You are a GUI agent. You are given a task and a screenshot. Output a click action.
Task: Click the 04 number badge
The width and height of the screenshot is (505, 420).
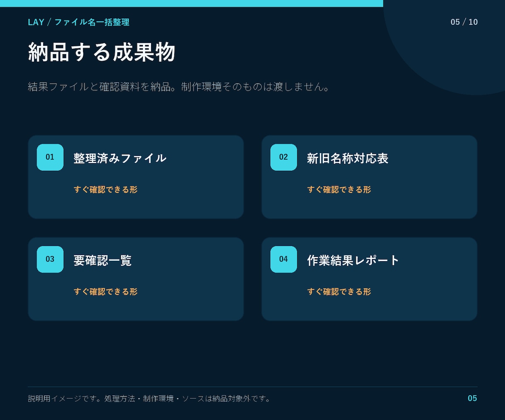(284, 259)
